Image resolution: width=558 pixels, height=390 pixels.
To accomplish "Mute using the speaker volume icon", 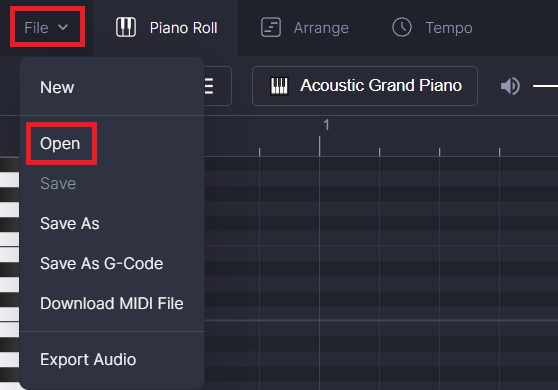I will pos(510,86).
